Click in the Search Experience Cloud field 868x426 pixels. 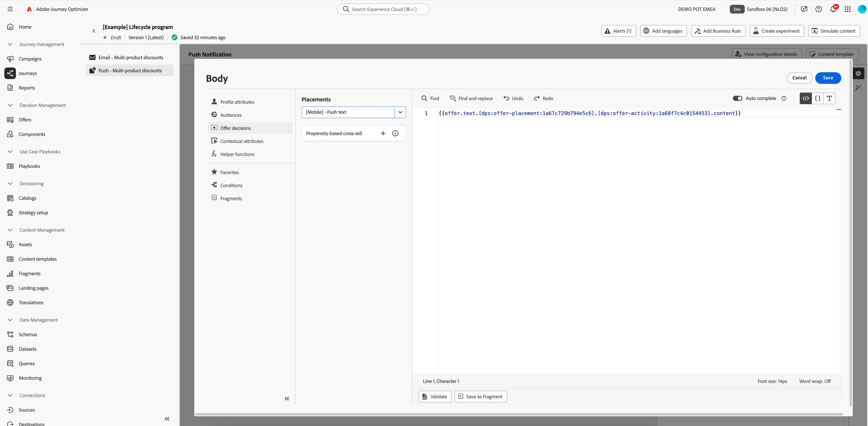click(383, 9)
